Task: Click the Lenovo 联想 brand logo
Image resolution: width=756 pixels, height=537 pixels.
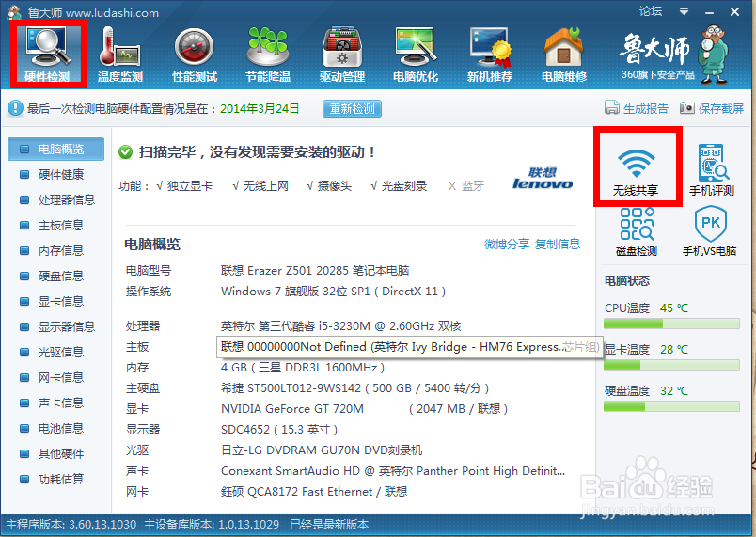Action: [x=543, y=178]
